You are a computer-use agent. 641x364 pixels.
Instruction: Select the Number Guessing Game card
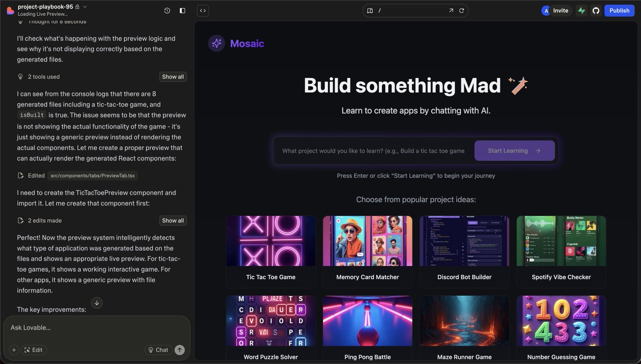[561, 329]
